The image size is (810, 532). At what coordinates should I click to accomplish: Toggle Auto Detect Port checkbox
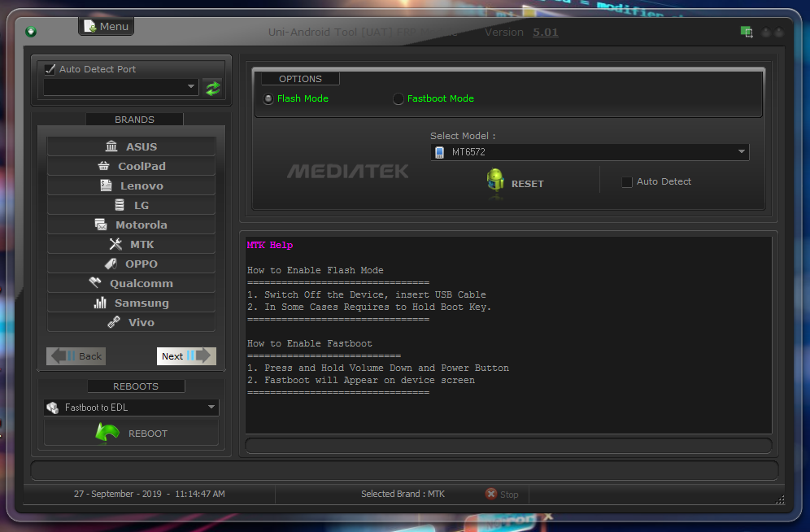pos(50,69)
